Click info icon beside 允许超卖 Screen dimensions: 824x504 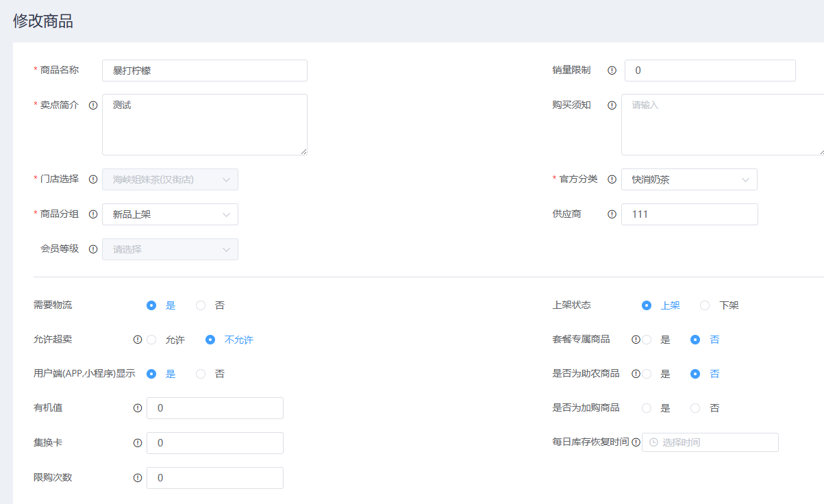137,340
